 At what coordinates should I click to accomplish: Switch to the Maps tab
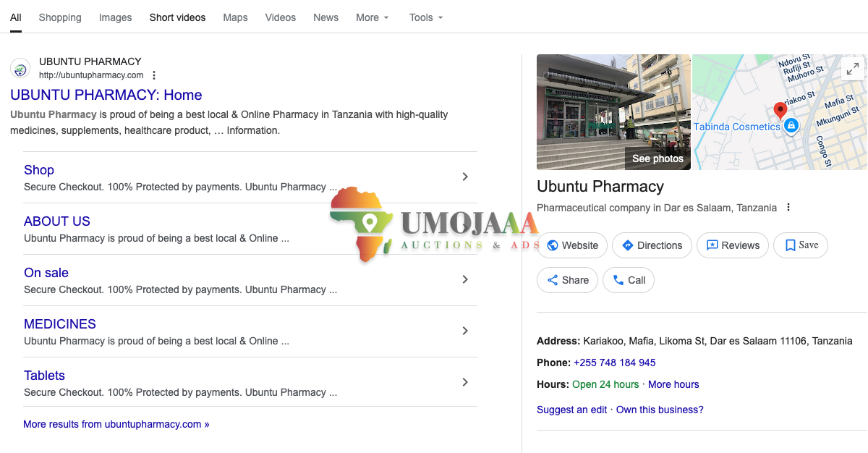click(x=236, y=17)
